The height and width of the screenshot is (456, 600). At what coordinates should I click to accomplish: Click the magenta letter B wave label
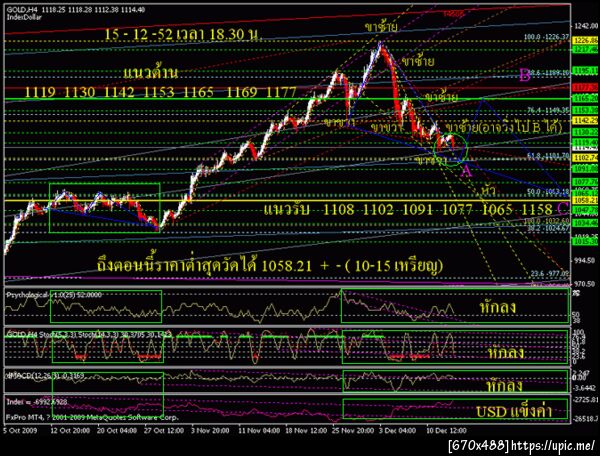click(x=525, y=75)
